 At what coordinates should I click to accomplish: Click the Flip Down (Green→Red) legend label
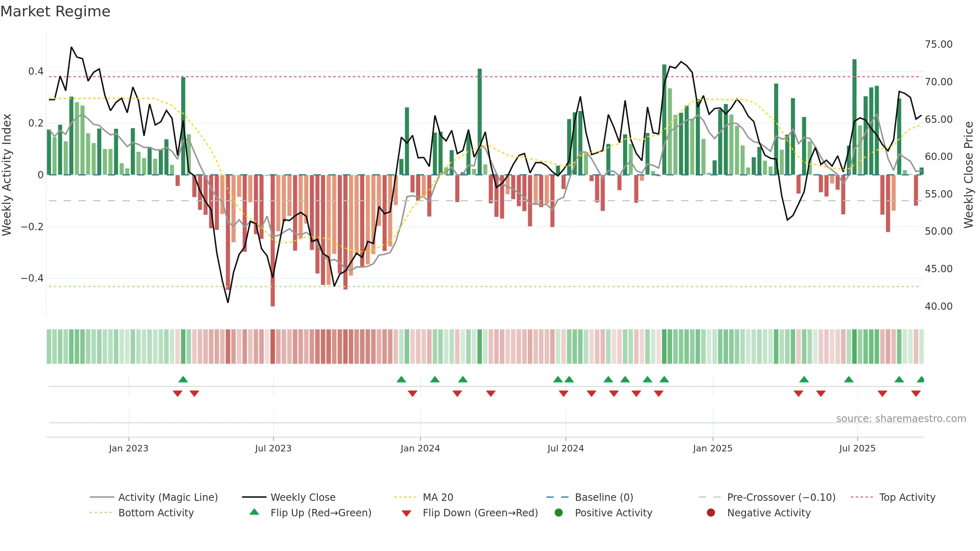[x=480, y=513]
